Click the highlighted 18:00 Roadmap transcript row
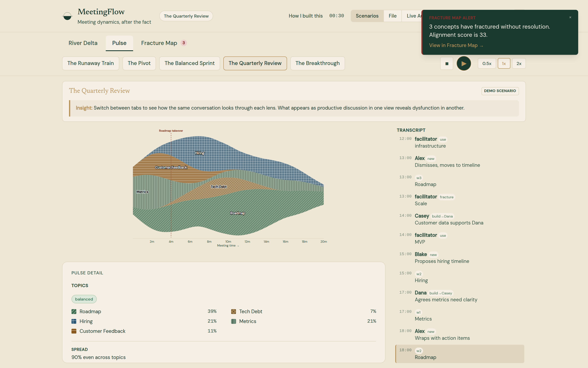Screen dimensions: 588x368 point(460,354)
